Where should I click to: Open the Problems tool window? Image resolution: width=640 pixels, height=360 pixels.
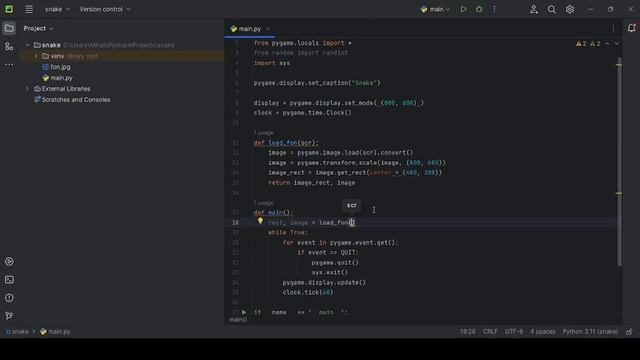tap(9, 298)
